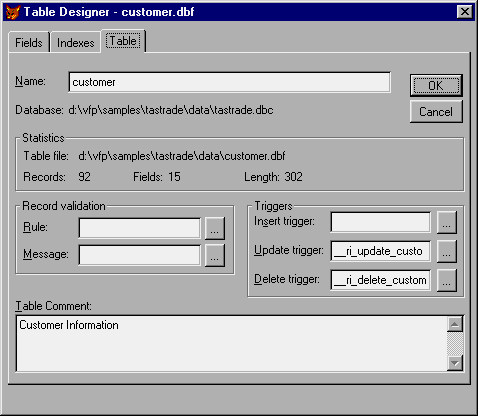
Task: Click the Update trigger text field
Action: coord(380,251)
